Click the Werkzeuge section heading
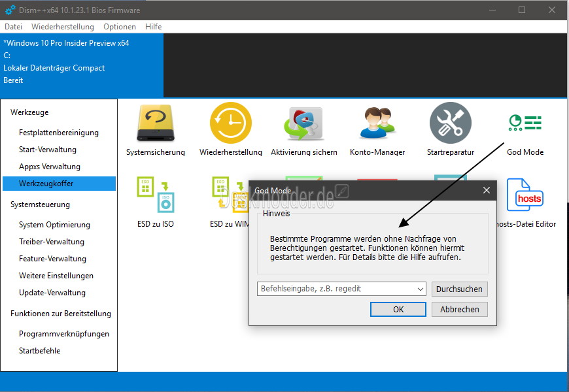This screenshot has height=392, width=569. click(29, 112)
